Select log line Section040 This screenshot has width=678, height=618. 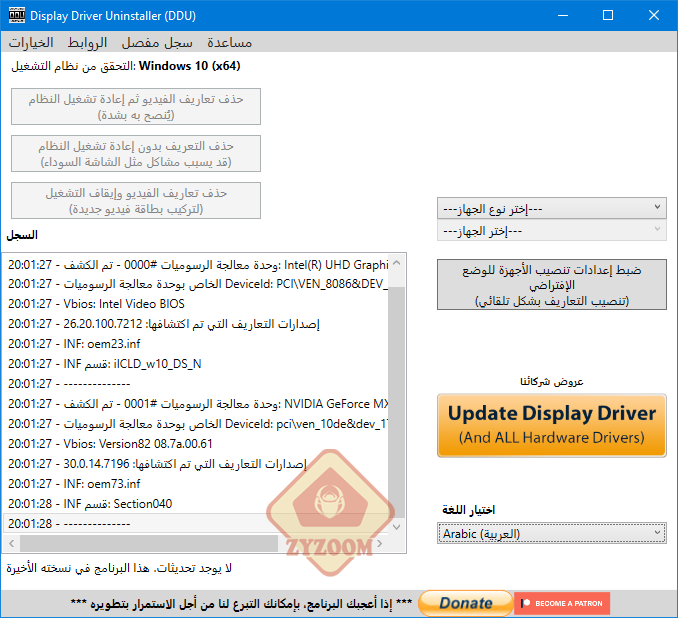click(x=196, y=504)
